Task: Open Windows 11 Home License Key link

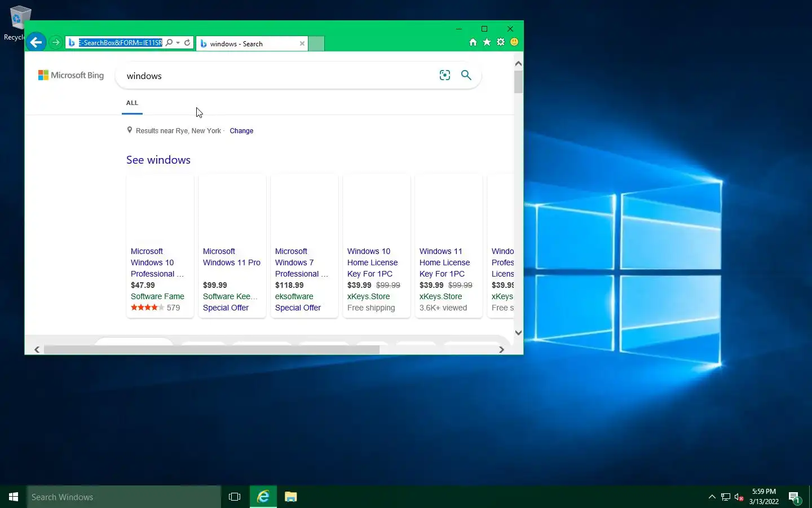Action: click(x=445, y=262)
